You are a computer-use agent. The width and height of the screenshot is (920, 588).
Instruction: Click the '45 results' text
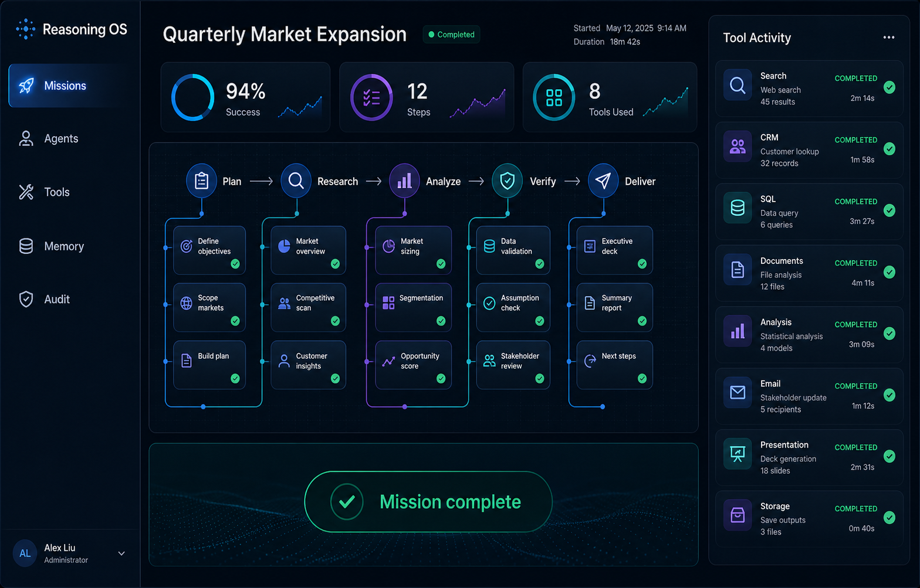[778, 102]
